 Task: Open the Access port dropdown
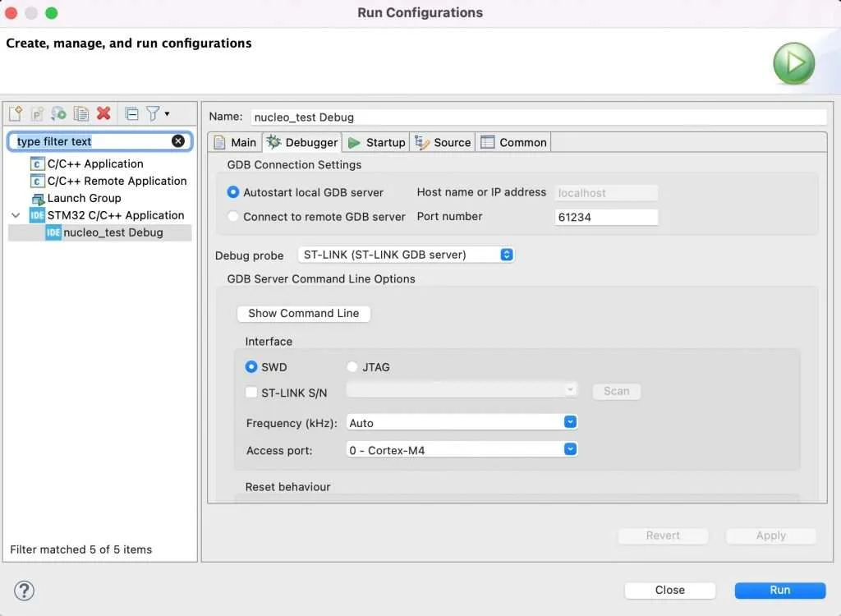point(570,449)
